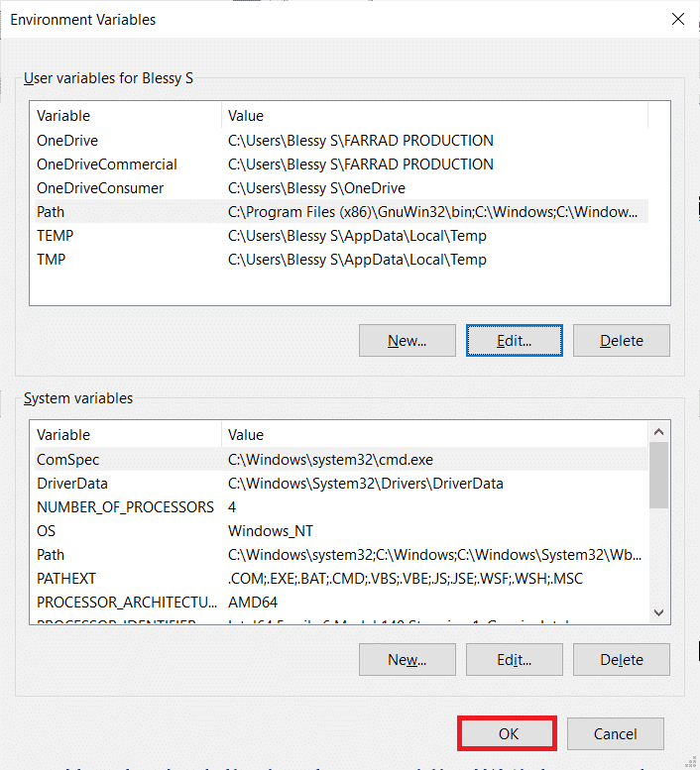Viewport: 700px width, 770px height.
Task: Select the TEMP user variable
Action: (341, 236)
